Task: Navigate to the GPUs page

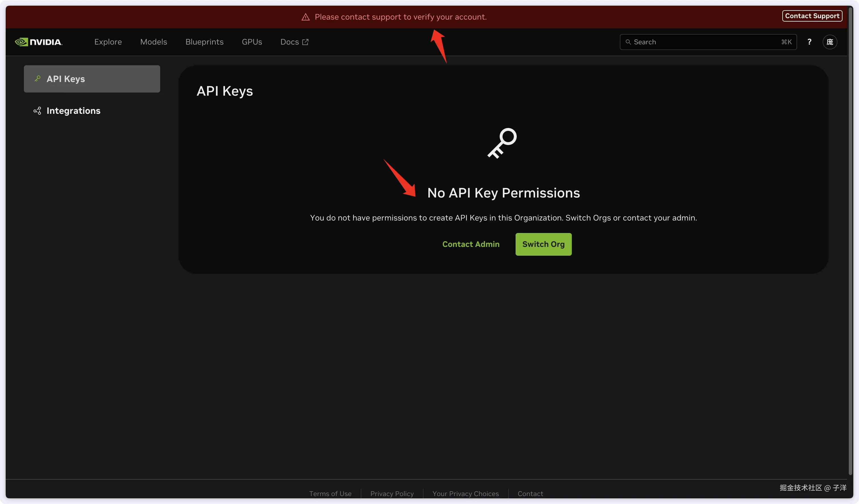Action: tap(252, 42)
